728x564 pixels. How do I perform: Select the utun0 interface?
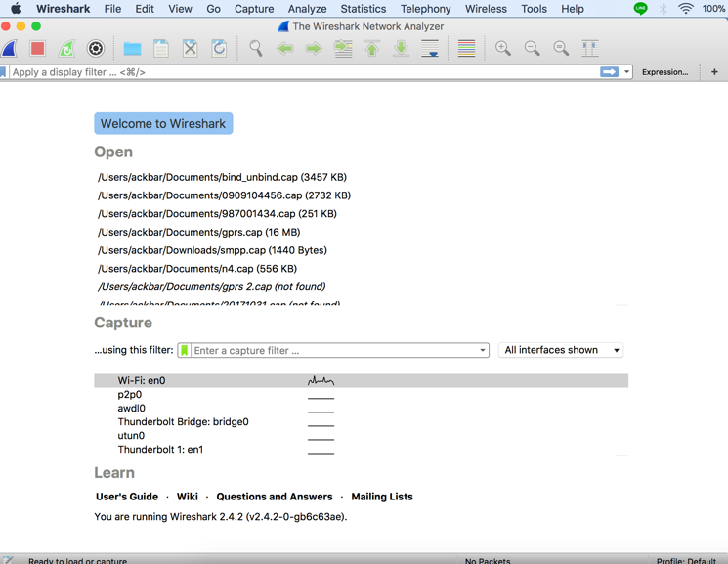361,435
